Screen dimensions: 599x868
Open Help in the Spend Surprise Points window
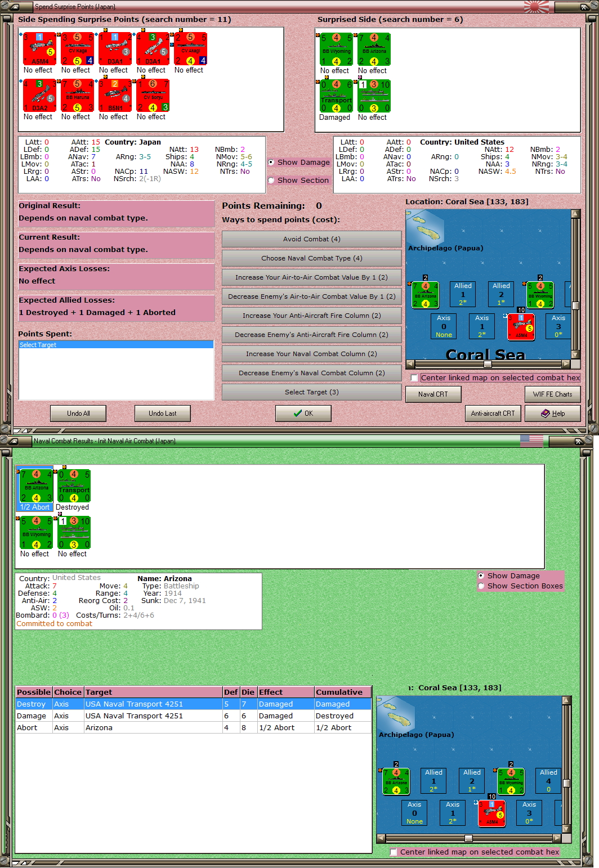[553, 413]
